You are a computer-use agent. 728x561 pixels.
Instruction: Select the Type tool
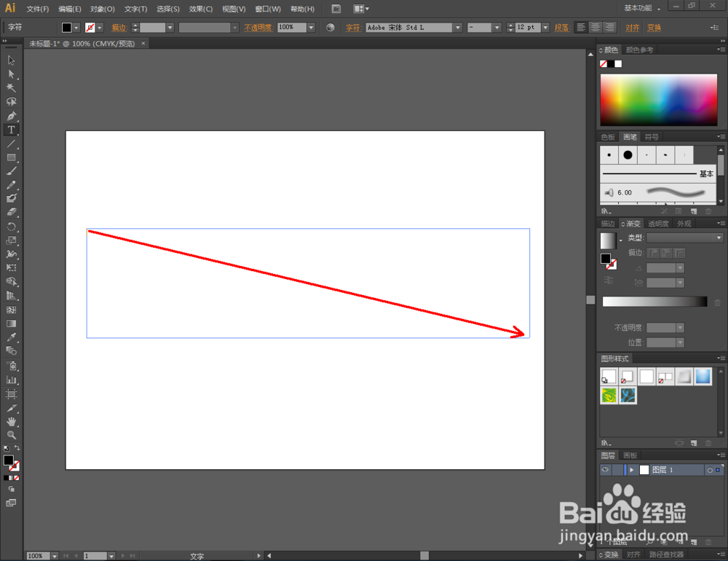(x=11, y=130)
